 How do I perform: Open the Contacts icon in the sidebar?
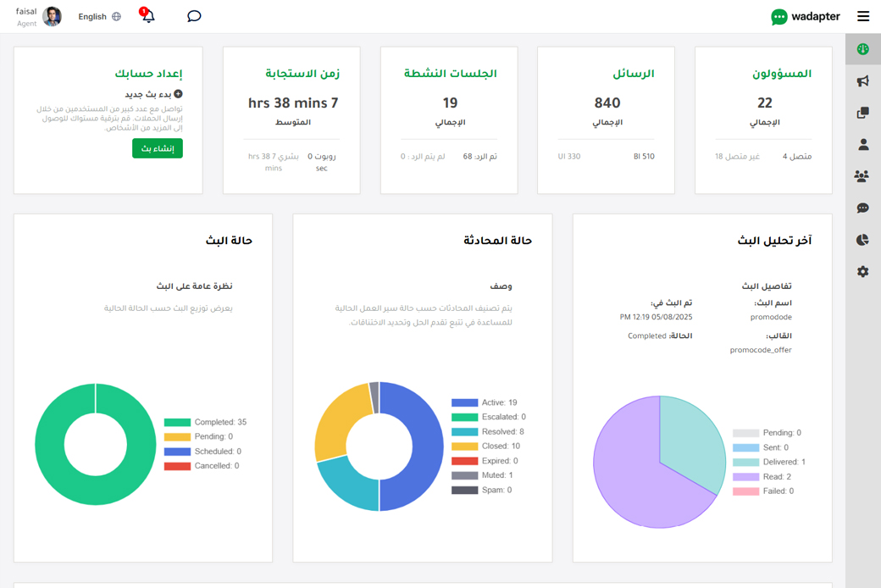[862, 144]
